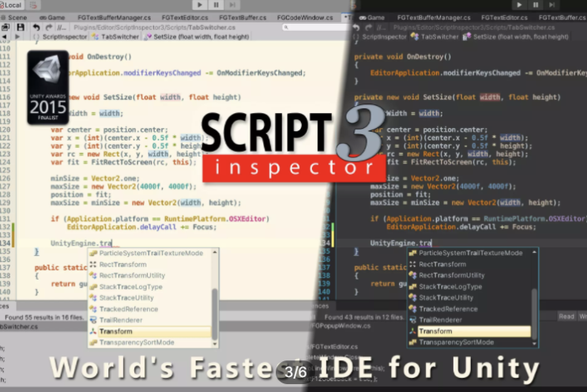Select TrackedReference in light autocomplete list
Screen dimensions: 587x392
click(150, 309)
